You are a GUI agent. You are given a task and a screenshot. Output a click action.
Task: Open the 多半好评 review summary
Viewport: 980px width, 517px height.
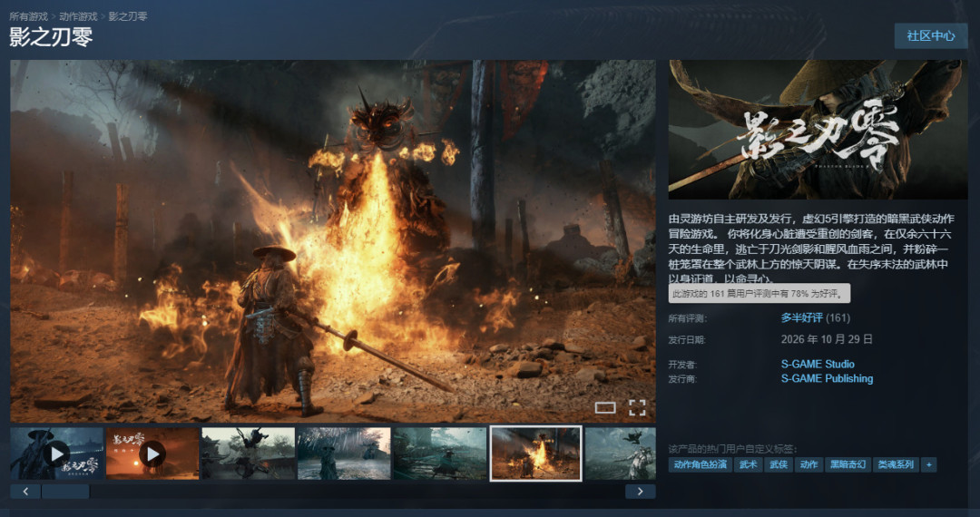801,317
